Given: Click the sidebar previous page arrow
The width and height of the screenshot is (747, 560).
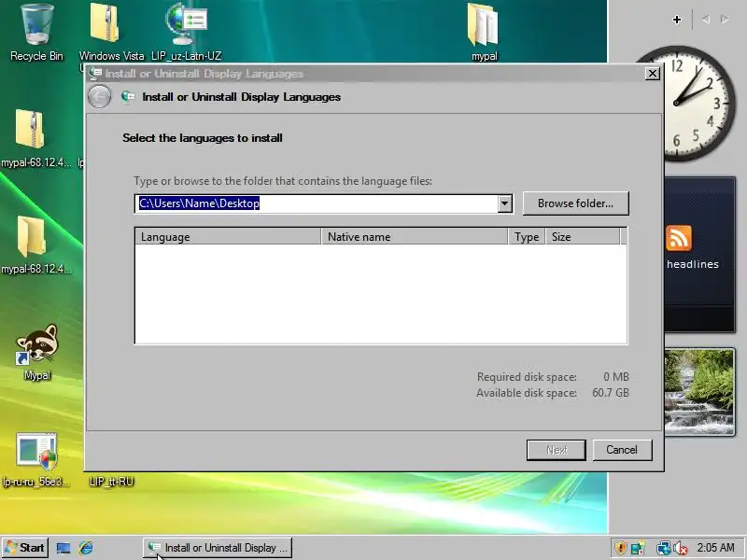Looking at the screenshot, I should pyautogui.click(x=706, y=20).
